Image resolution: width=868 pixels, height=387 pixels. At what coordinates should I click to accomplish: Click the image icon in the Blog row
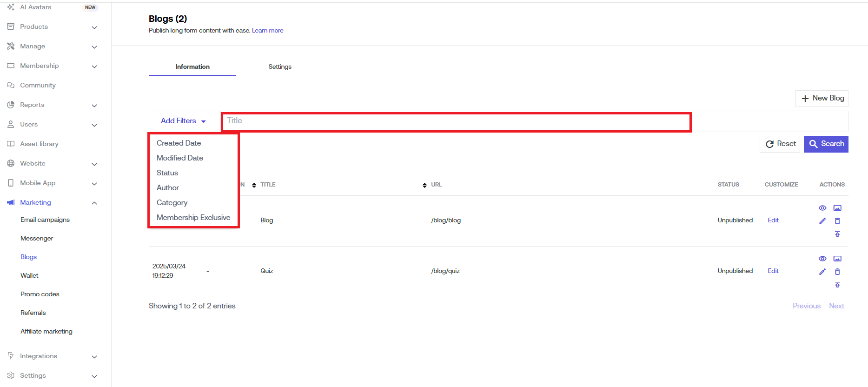pyautogui.click(x=837, y=208)
